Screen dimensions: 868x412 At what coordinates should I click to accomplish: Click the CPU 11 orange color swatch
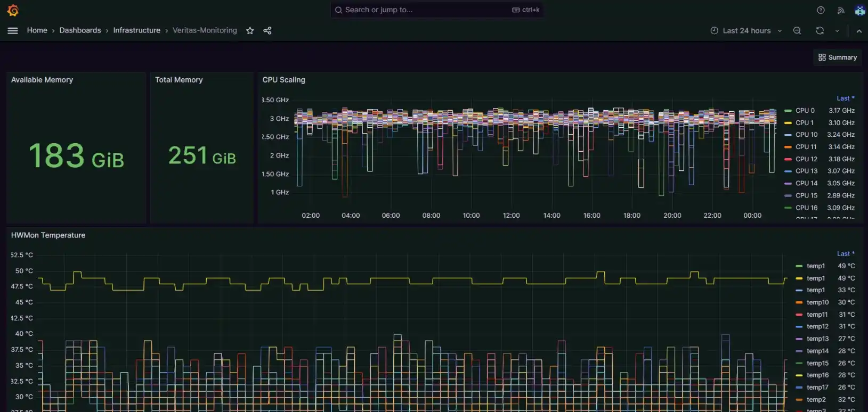click(788, 147)
